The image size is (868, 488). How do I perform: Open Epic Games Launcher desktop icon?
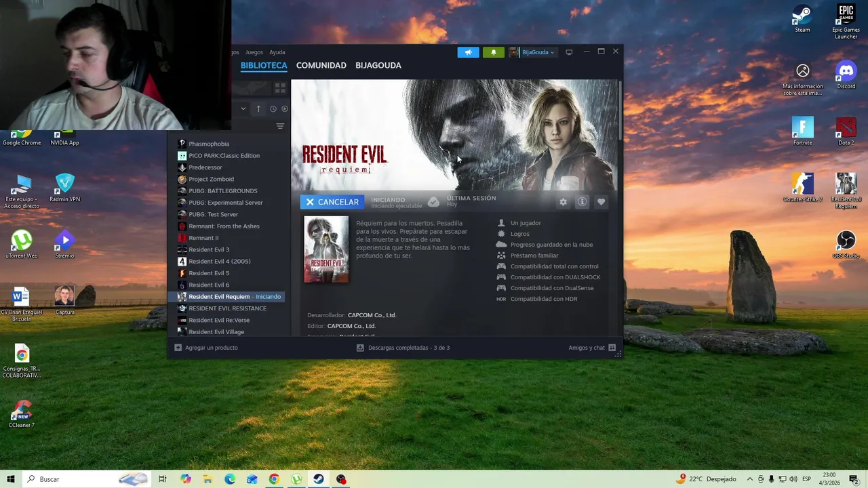pos(846,22)
